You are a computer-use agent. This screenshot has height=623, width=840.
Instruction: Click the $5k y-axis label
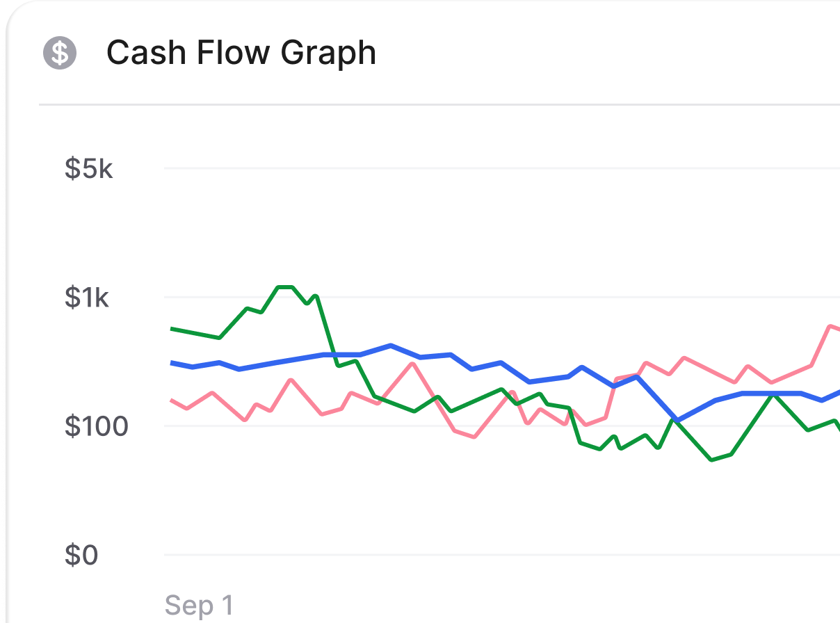click(x=88, y=169)
